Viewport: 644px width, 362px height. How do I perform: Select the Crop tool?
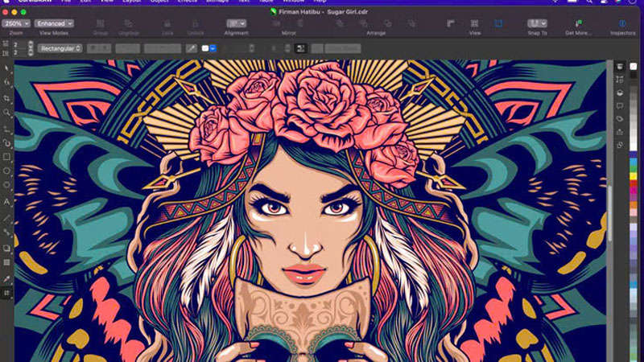click(7, 98)
